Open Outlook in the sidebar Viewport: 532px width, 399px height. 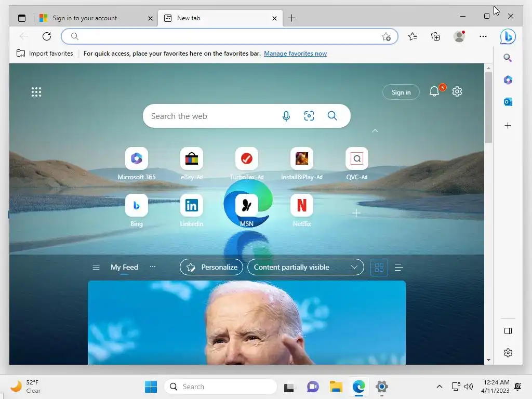508,102
